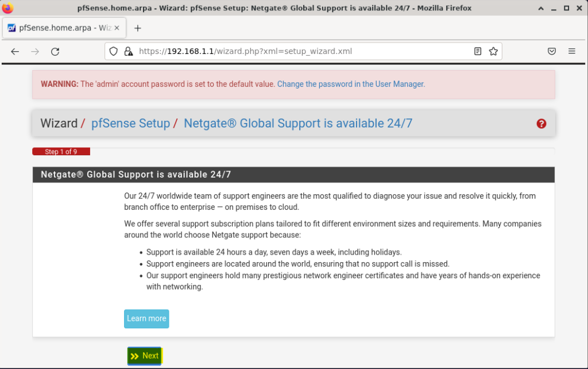The width and height of the screenshot is (588, 369).
Task: Close the Firefox window
Action: point(579,8)
